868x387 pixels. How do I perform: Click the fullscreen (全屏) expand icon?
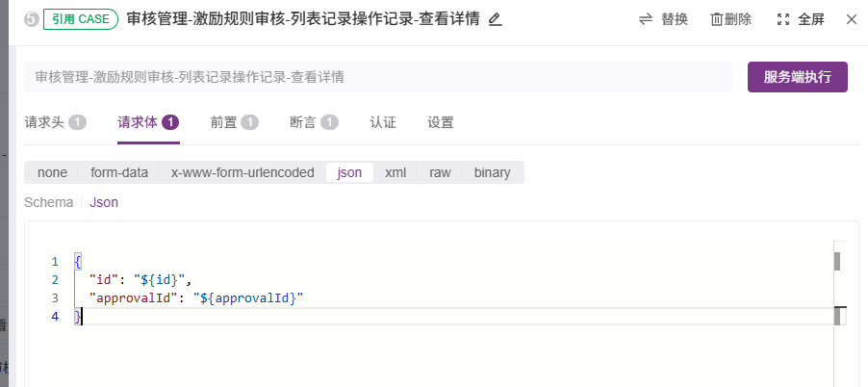tap(782, 20)
